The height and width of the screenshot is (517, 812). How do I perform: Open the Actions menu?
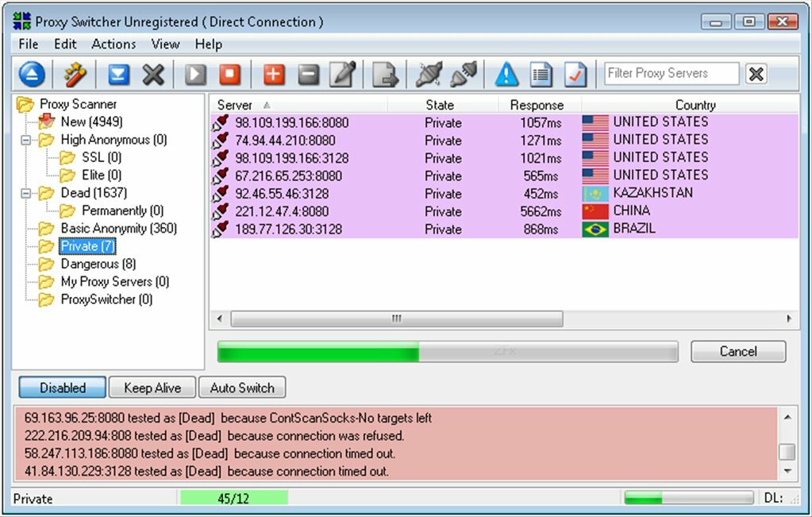(x=114, y=44)
